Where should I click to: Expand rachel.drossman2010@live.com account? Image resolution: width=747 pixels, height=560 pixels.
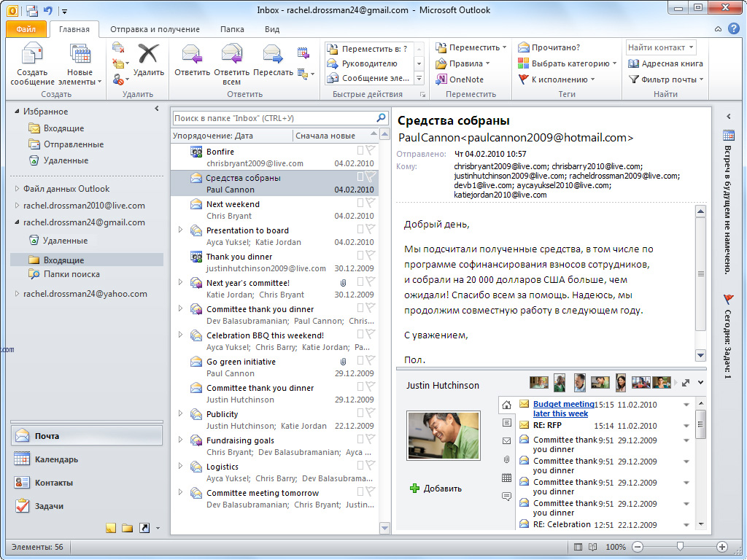17,205
